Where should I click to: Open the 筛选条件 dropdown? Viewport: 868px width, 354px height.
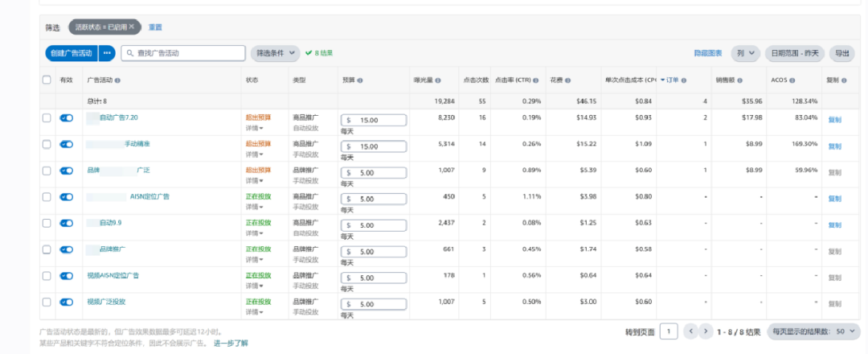click(275, 53)
